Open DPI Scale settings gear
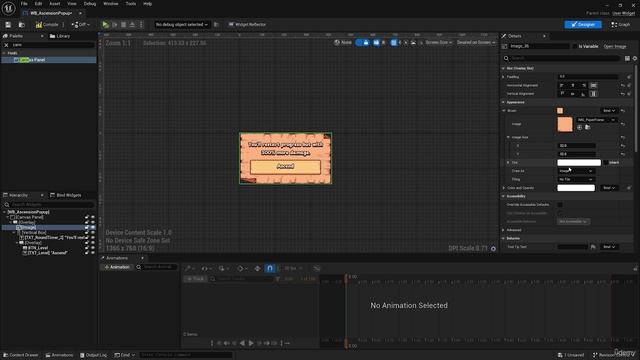This screenshot has height=360, width=640. tap(493, 249)
